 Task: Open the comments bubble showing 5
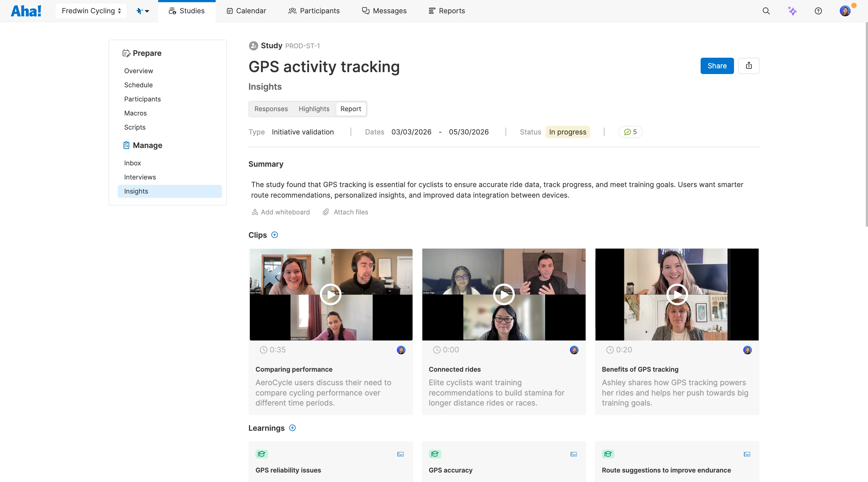pyautogui.click(x=630, y=132)
